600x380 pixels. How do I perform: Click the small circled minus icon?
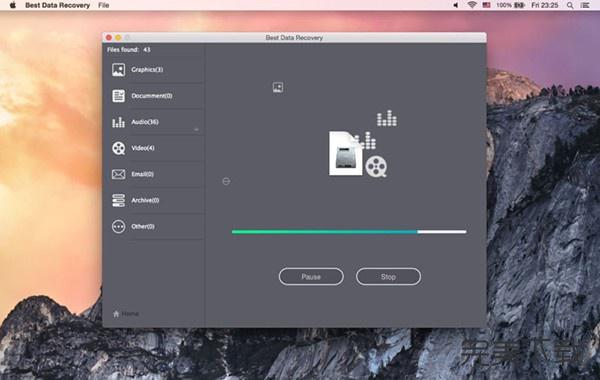(226, 181)
